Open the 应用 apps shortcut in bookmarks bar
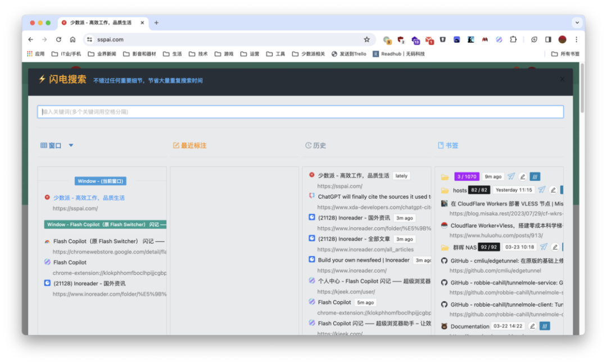The image size is (607, 364). [35, 54]
